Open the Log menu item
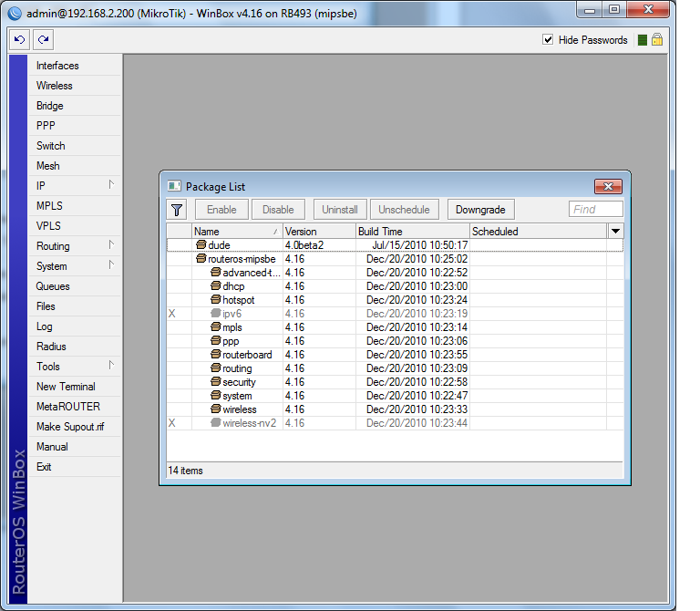700x611 pixels. pyautogui.click(x=75, y=326)
